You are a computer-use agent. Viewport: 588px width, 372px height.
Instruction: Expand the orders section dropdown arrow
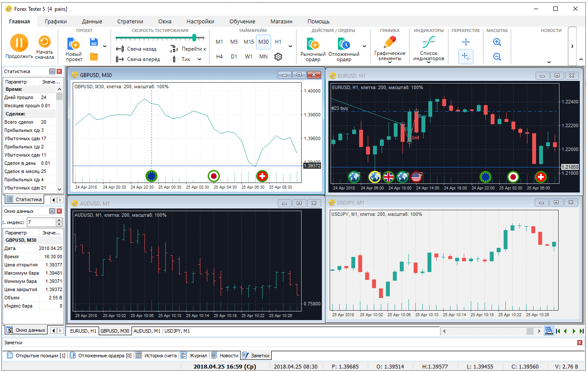pyautogui.click(x=364, y=46)
